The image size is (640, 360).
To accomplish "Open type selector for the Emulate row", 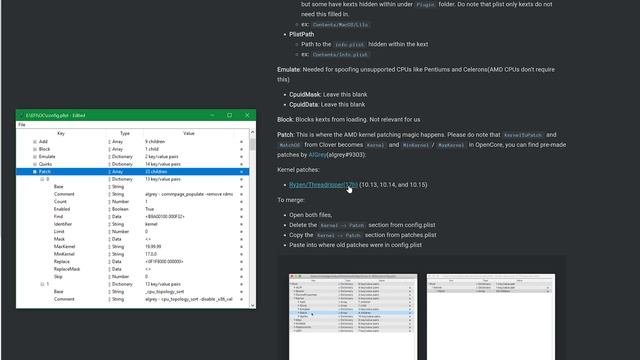I will 109,157.
